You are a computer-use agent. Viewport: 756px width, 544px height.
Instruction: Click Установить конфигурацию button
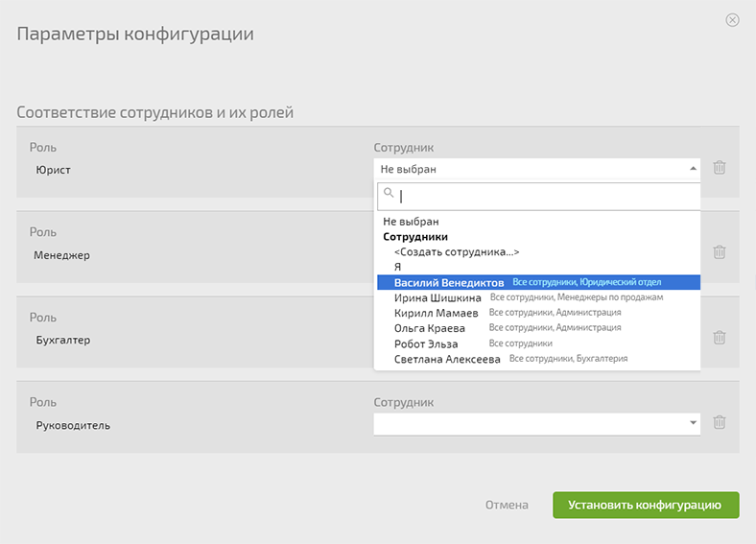(x=646, y=505)
